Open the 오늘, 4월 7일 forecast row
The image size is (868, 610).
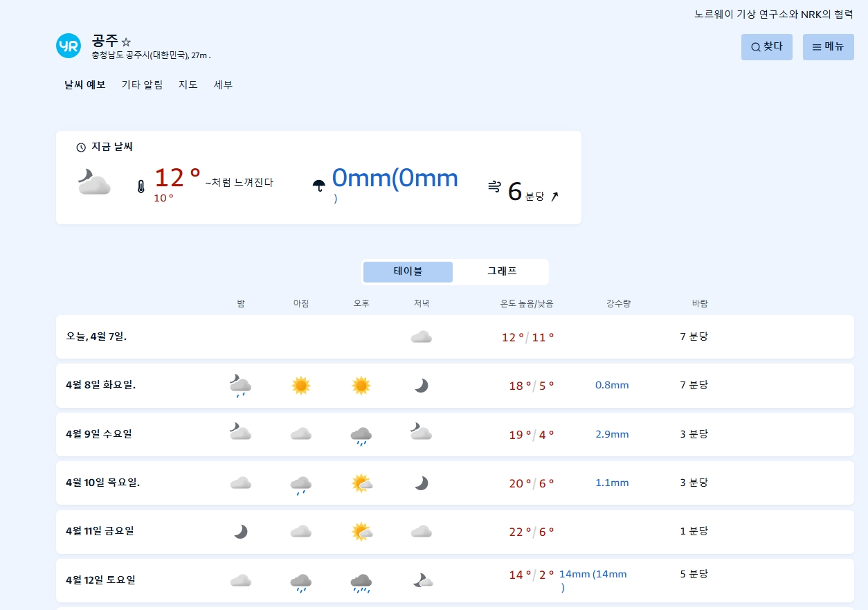[x=455, y=337]
